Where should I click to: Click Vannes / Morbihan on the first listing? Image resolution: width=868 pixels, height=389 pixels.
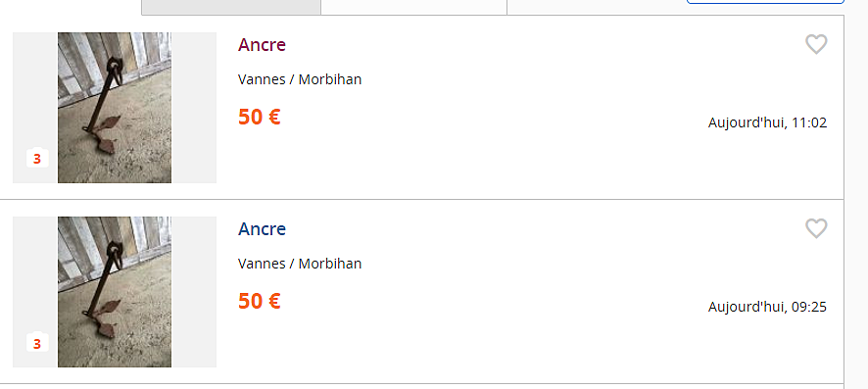(300, 79)
